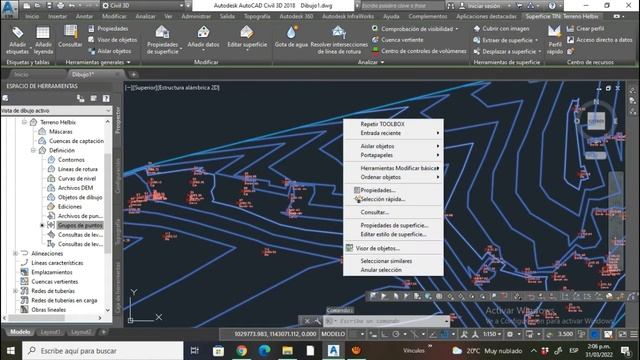Expand Desplazar a superficie dropdown arrow
Screen dimensions: 640x360
[540, 51]
